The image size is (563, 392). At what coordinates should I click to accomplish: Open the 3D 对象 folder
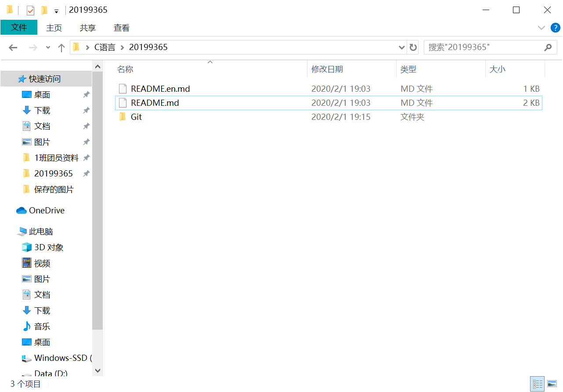tap(49, 248)
